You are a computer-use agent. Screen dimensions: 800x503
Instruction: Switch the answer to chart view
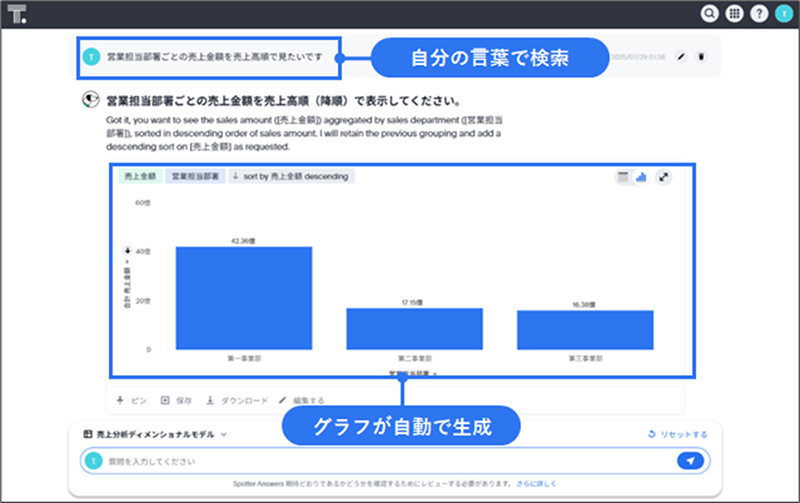640,177
